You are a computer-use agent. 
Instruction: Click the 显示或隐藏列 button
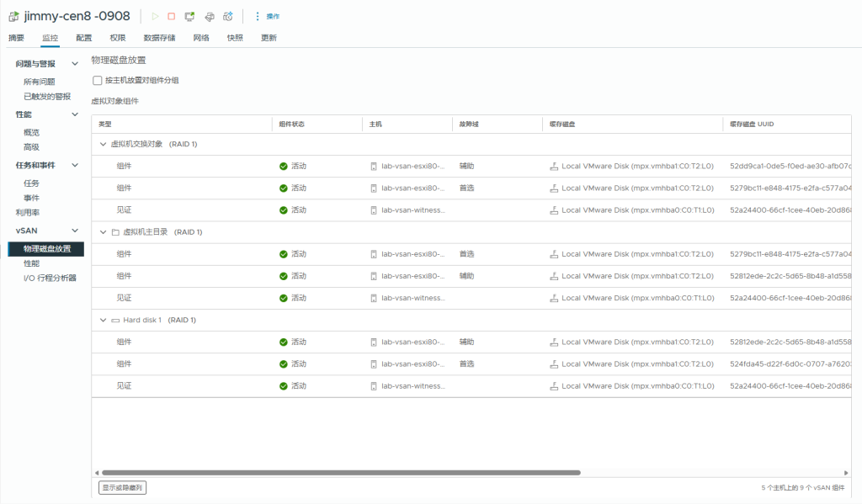pos(122,487)
